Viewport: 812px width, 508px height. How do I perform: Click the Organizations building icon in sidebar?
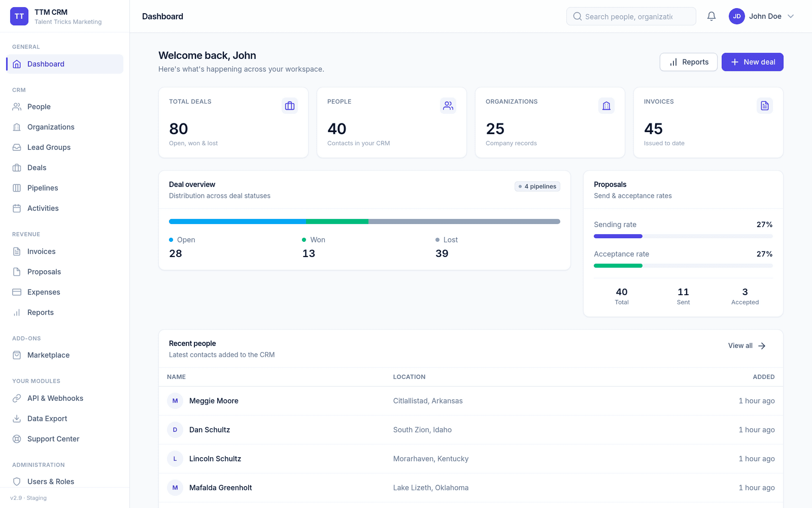(x=17, y=127)
